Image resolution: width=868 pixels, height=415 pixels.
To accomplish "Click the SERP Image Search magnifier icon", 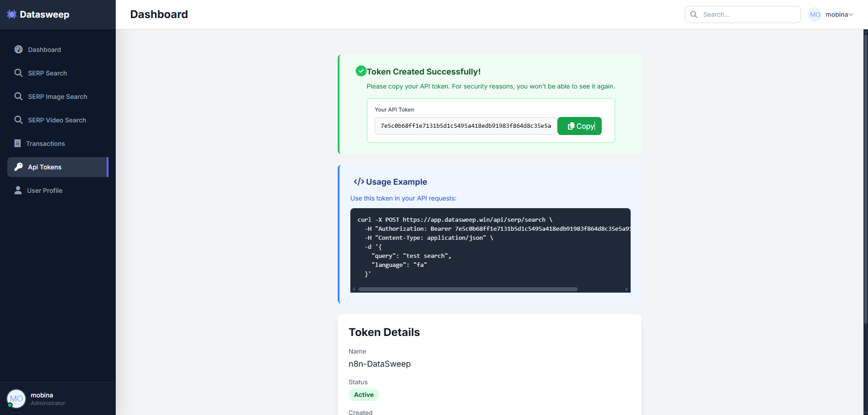I will coord(19,97).
